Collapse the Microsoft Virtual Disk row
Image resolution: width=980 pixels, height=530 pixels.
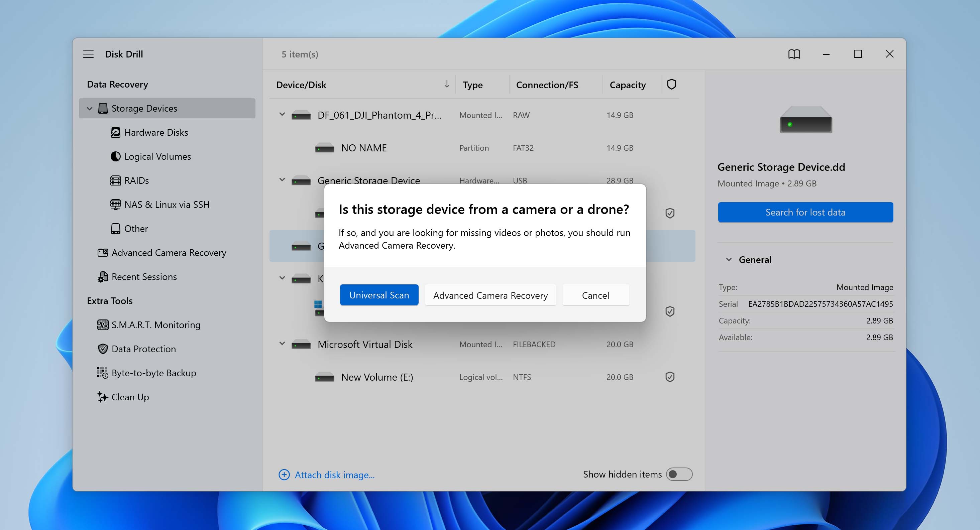coord(282,343)
